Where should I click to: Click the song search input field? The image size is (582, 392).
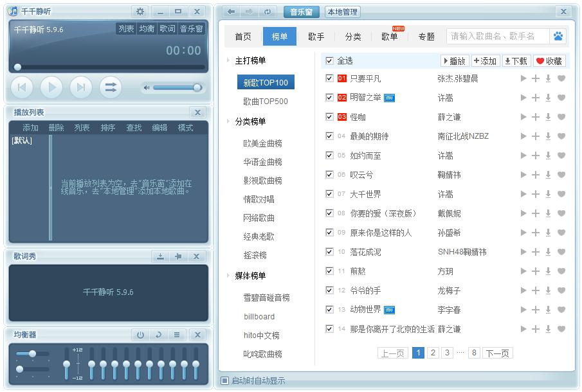(x=498, y=36)
